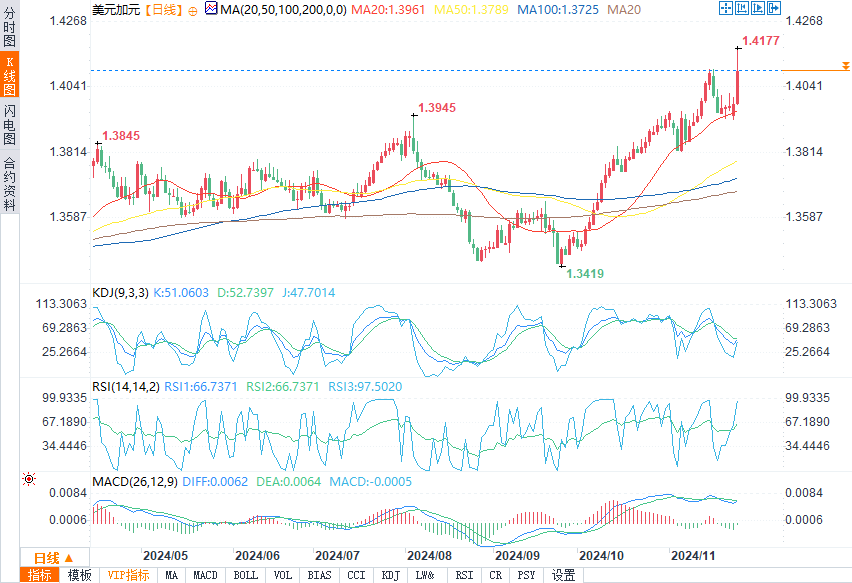Click the MA20:1.3961 value
The image size is (852, 583).
(388, 10)
